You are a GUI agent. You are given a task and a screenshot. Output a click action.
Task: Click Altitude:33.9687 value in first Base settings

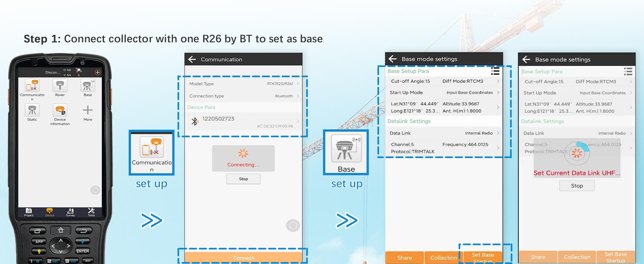coord(461,104)
